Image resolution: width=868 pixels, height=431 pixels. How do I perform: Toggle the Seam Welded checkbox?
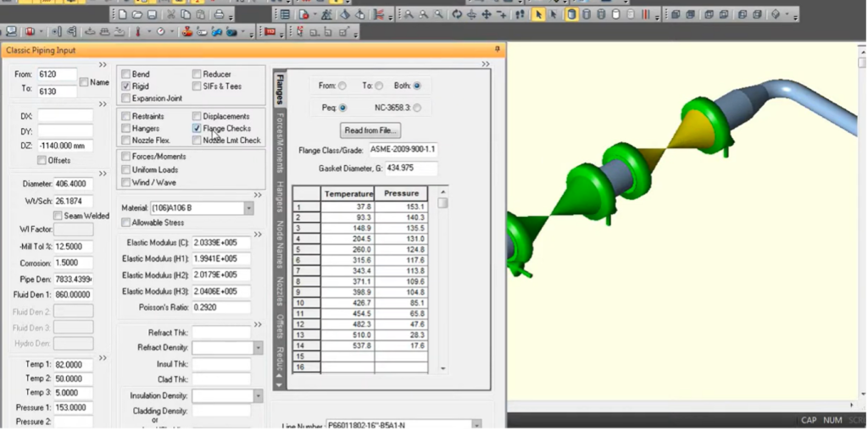coord(58,216)
